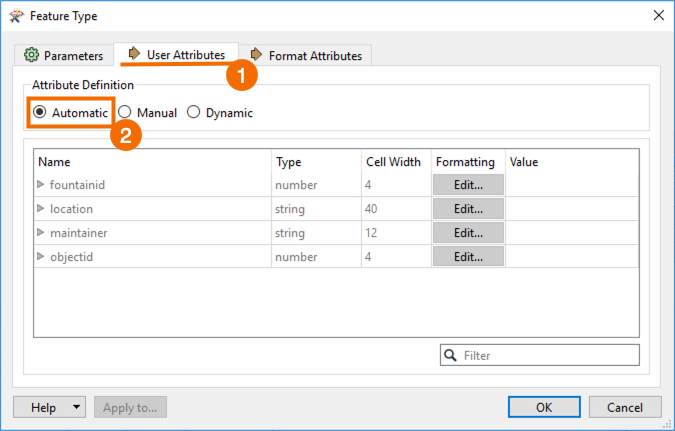Click cell width 4 for fountainid

396,185
